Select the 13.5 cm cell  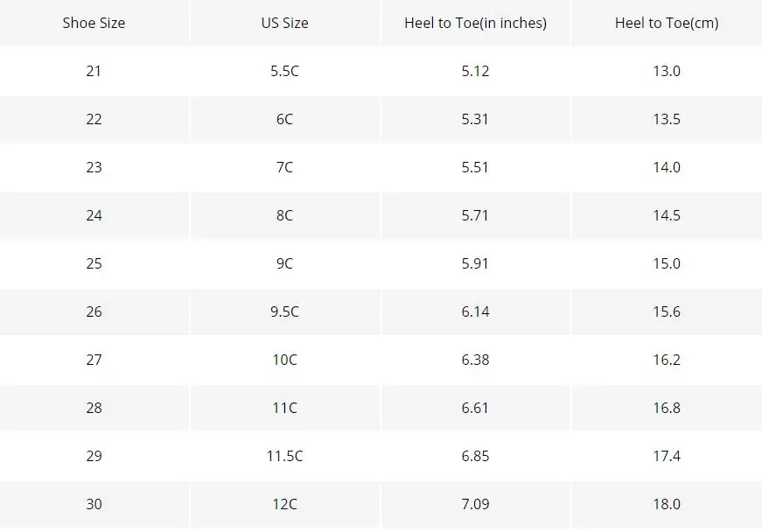[667, 119]
